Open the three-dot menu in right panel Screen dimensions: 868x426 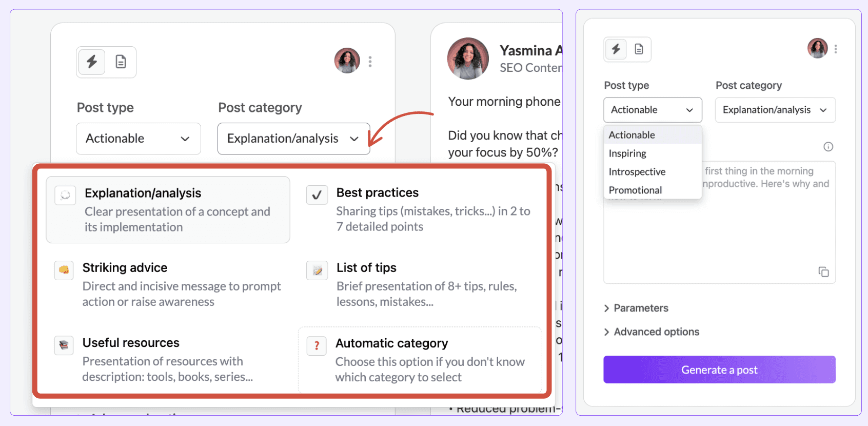coord(836,49)
